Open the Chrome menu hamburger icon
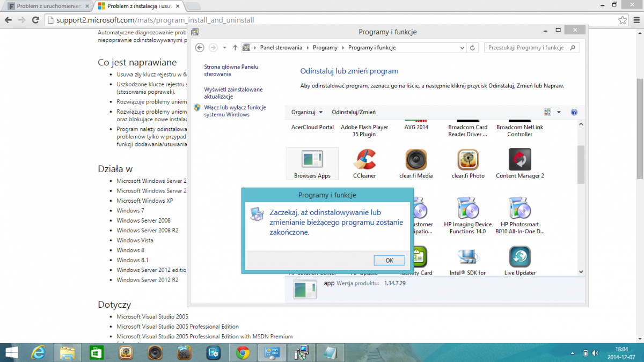The height and width of the screenshot is (362, 644). tap(636, 20)
